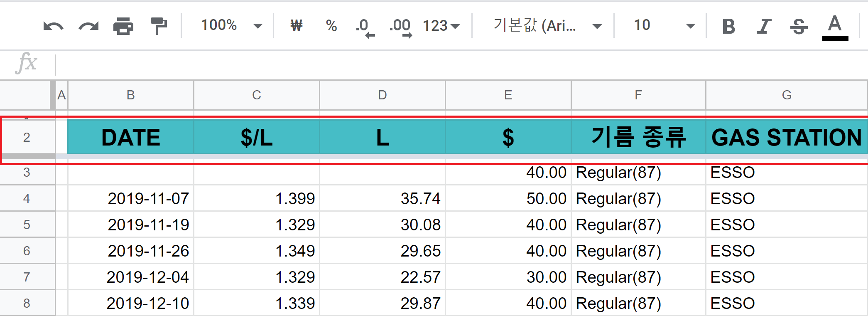Open the 100% zoom dropdown

point(231,26)
